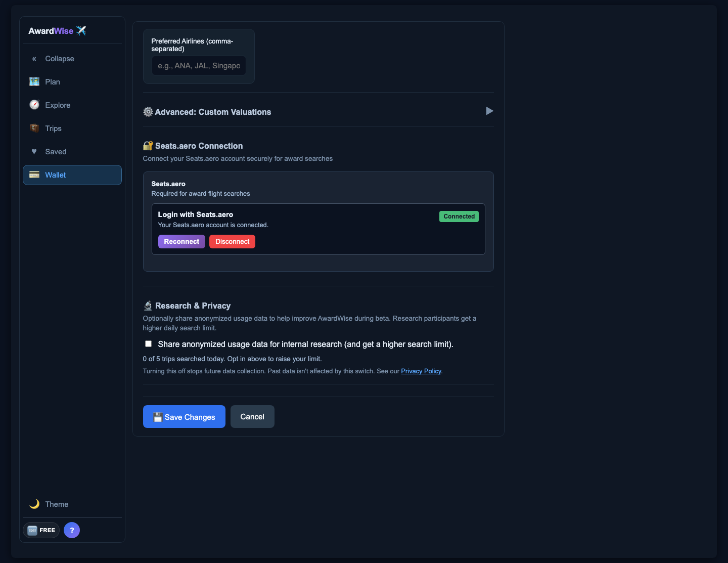
Task: Click the Collapse double-chevron icon
Action: (x=34, y=59)
